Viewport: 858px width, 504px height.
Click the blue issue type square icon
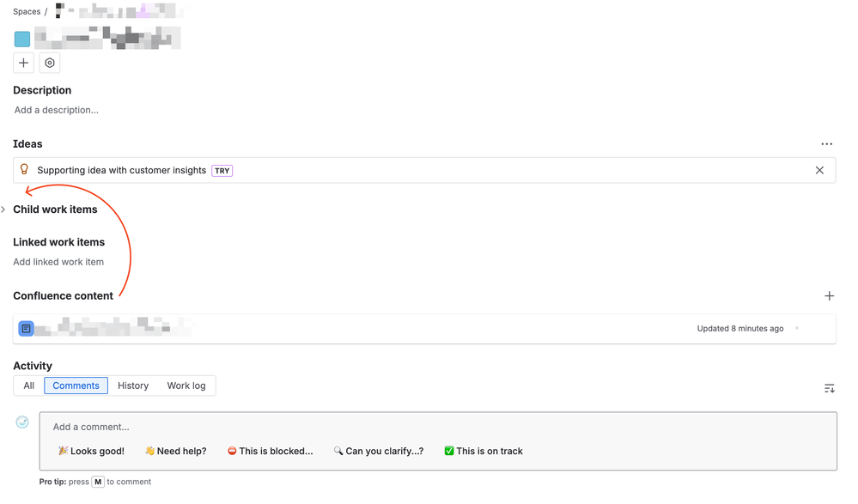pos(22,39)
